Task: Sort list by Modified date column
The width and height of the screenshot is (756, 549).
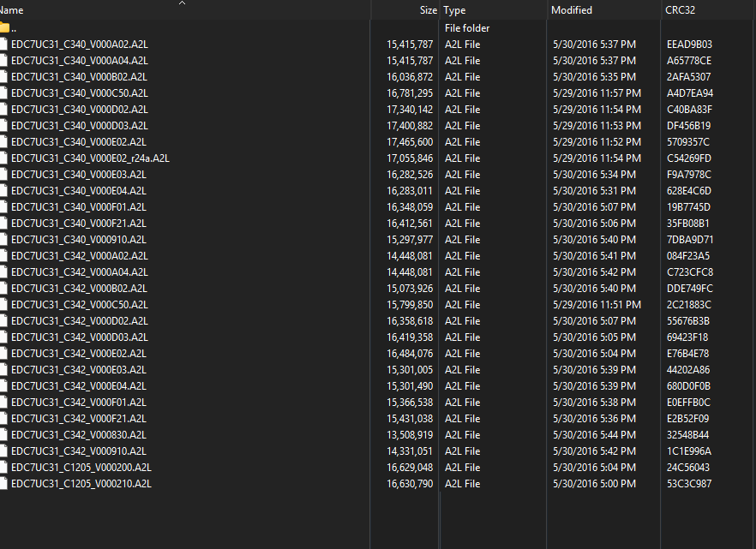Action: 572,10
